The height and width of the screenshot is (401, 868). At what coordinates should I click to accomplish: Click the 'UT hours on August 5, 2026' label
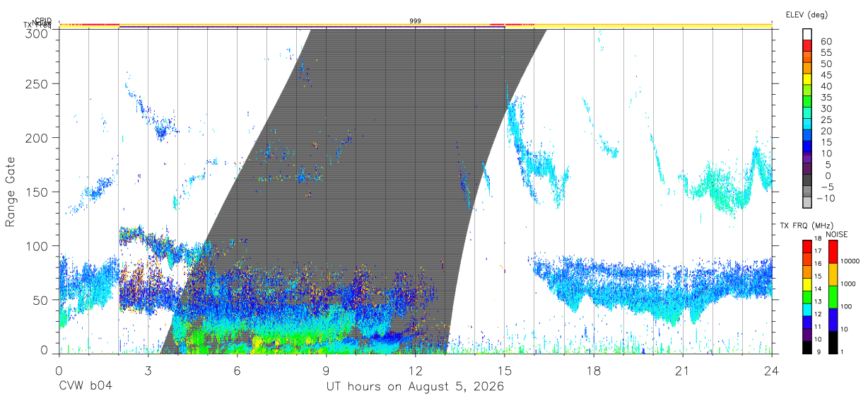point(415,388)
